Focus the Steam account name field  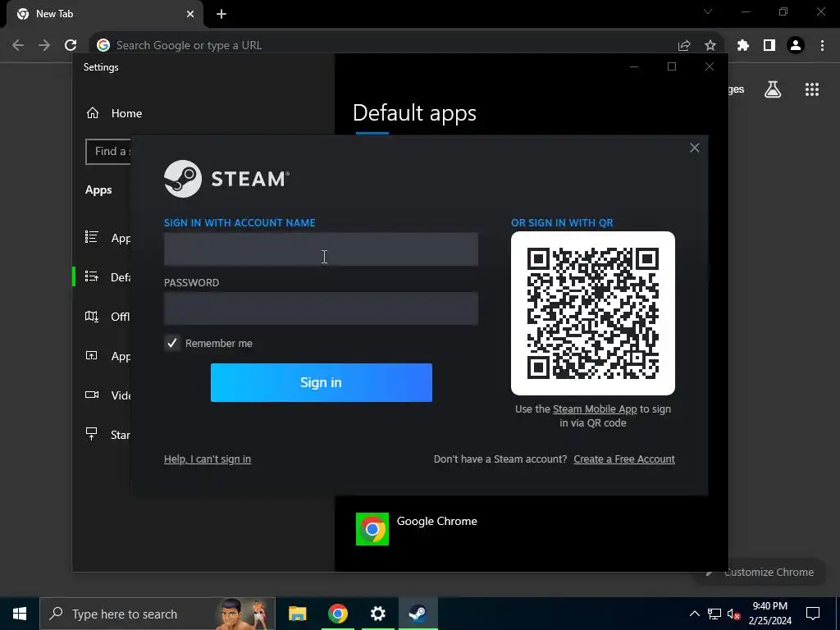click(321, 249)
